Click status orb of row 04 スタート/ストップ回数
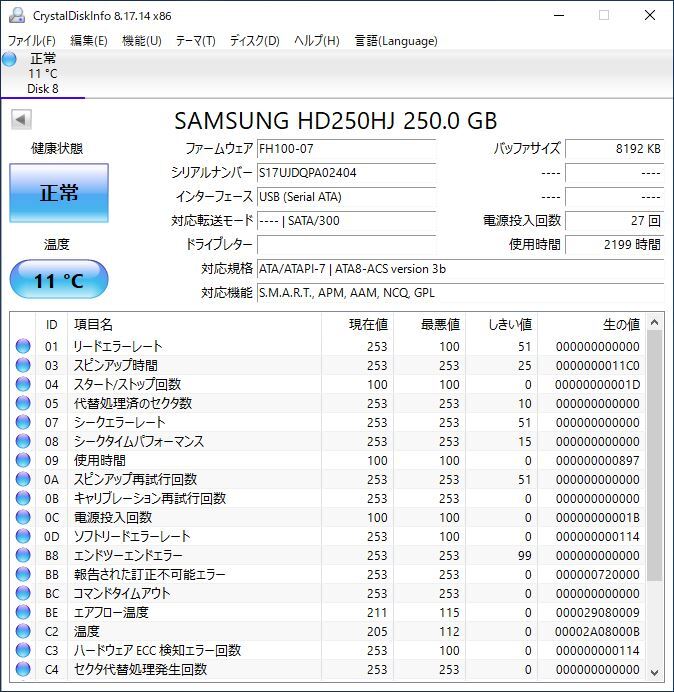The image size is (674, 692). [x=23, y=384]
